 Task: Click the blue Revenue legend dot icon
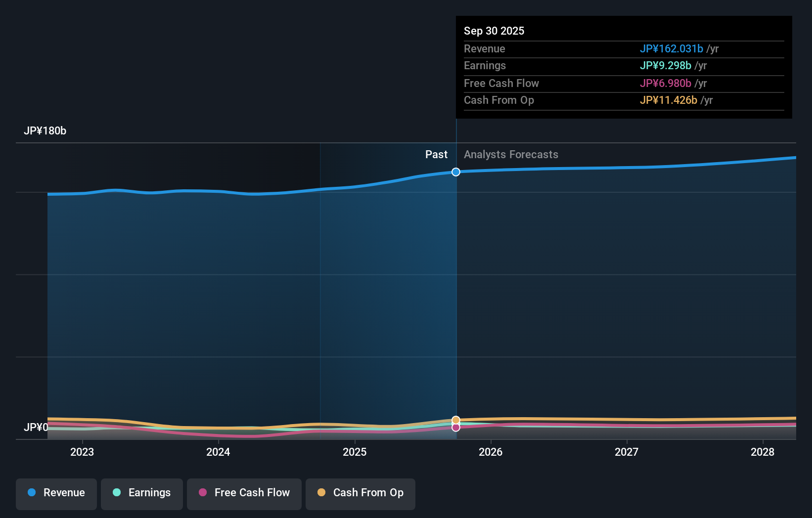pos(33,493)
